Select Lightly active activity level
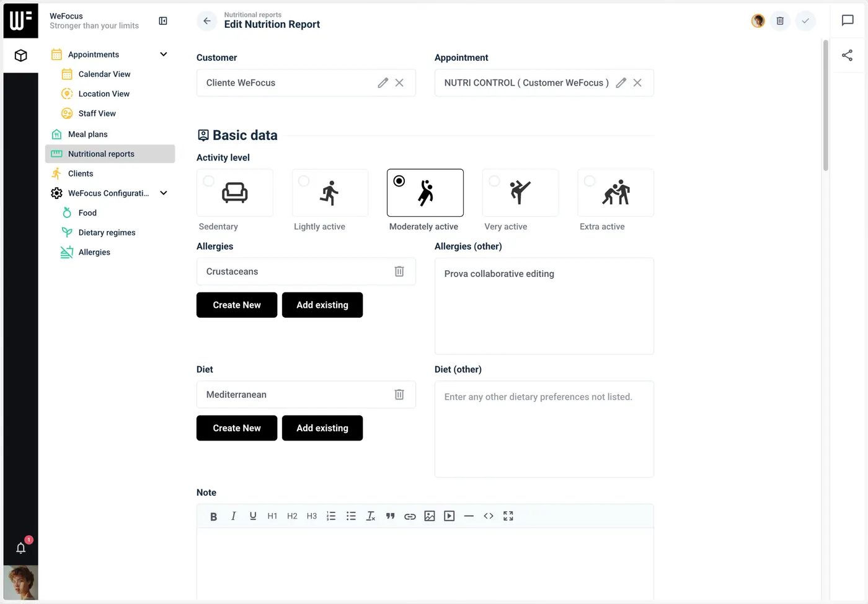The image size is (868, 604). click(x=330, y=193)
